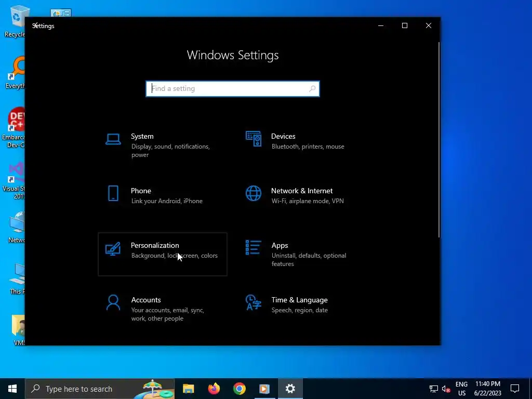532x399 pixels.
Task: Launch File Explorer from the taskbar
Action: pos(188,389)
